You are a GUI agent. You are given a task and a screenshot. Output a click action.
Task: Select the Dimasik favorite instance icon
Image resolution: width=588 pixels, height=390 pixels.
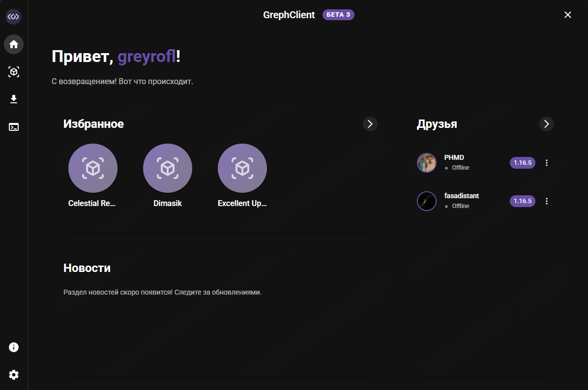168,168
